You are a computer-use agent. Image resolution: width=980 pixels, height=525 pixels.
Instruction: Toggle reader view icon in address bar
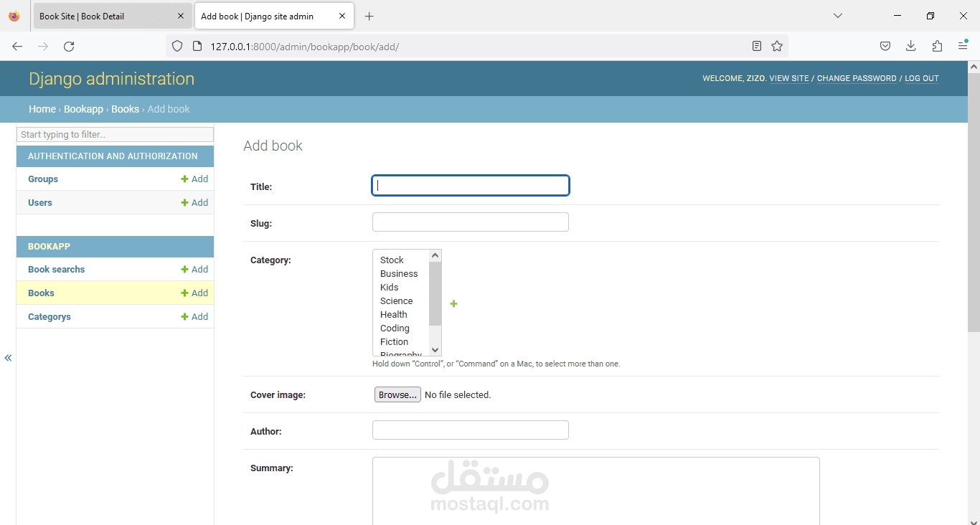[757, 46]
